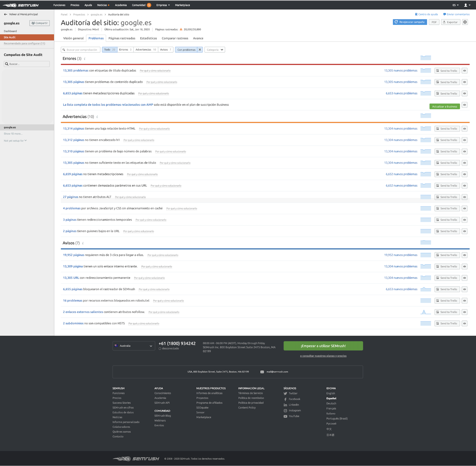The height and width of the screenshot is (466, 476).
Task: Click the Instagram footer icon
Action: point(285,411)
